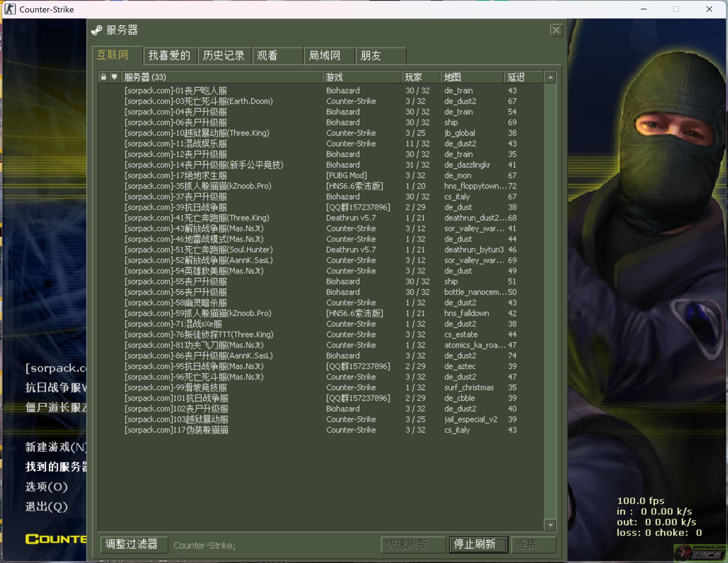The height and width of the screenshot is (563, 728).
Task: Click 停止刷新 button
Action: point(478,544)
